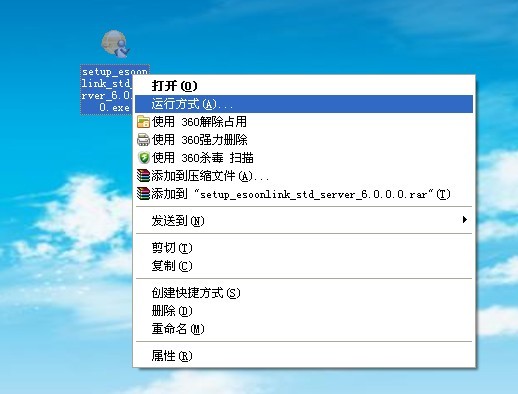This screenshot has width=518, height=394.
Task: Scan file with 使用 360杀毒 扫描
Action: click(304, 158)
